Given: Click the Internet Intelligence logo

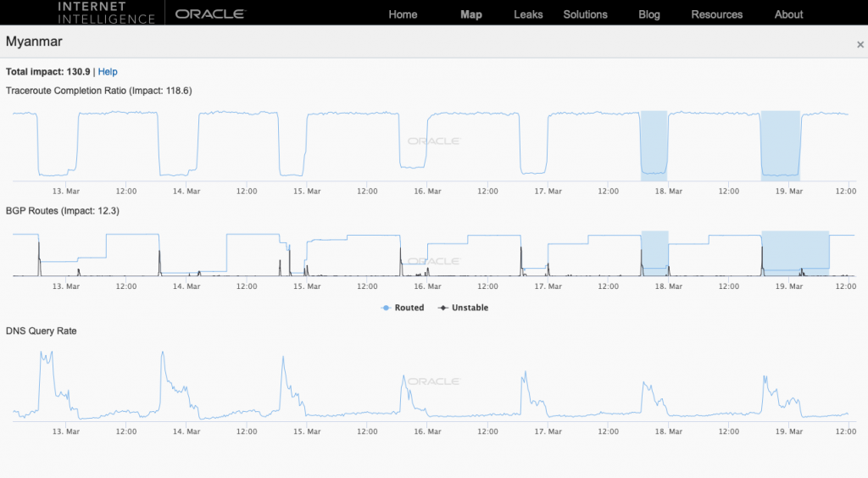Looking at the screenshot, I should pyautogui.click(x=106, y=13).
